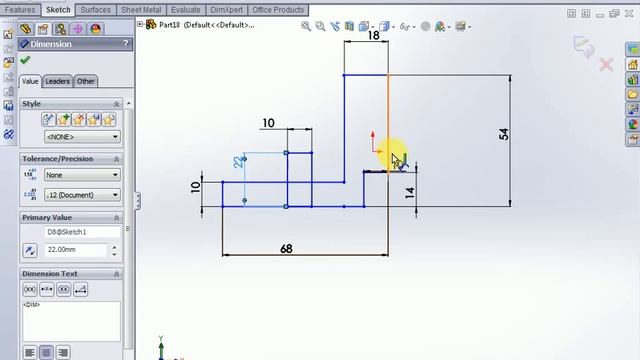Click Section View icon
640x360 pixels.
349,27
